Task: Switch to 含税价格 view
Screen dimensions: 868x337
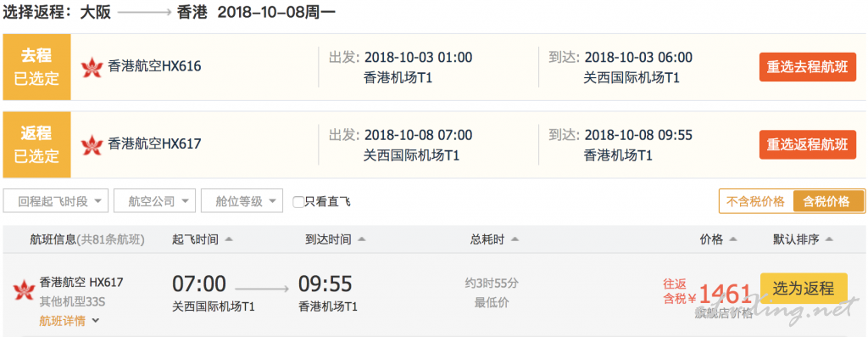Action: (x=829, y=202)
